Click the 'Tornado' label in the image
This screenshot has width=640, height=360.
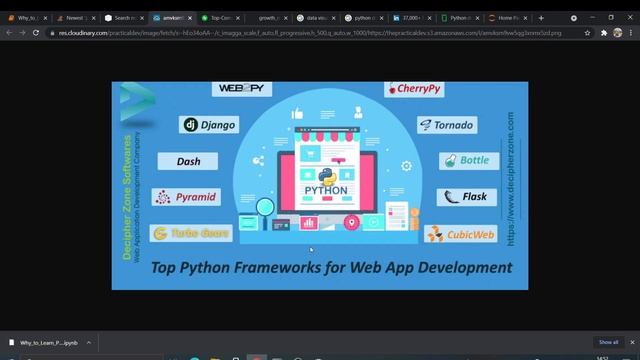(447, 125)
